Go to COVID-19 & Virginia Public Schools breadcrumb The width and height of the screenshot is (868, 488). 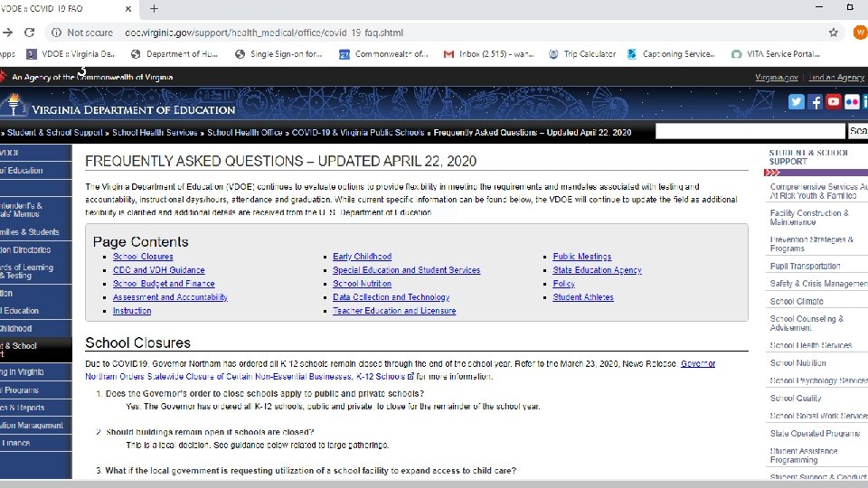point(358,133)
